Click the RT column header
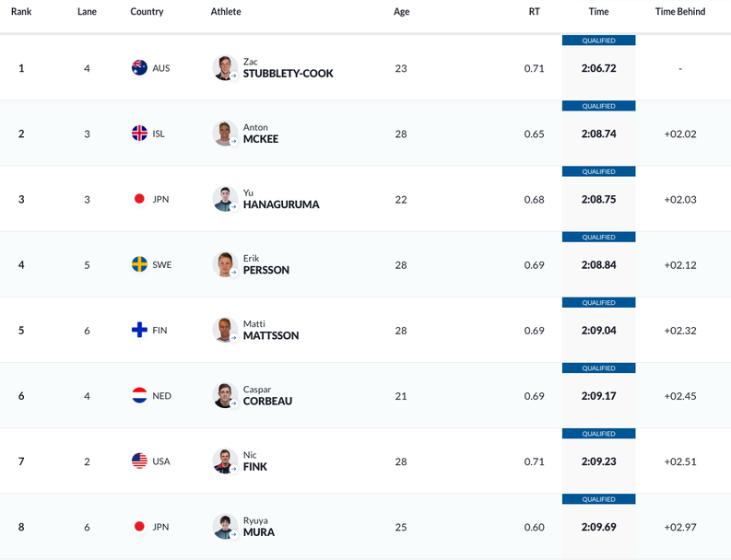Screen dimensions: 731x560 point(535,12)
